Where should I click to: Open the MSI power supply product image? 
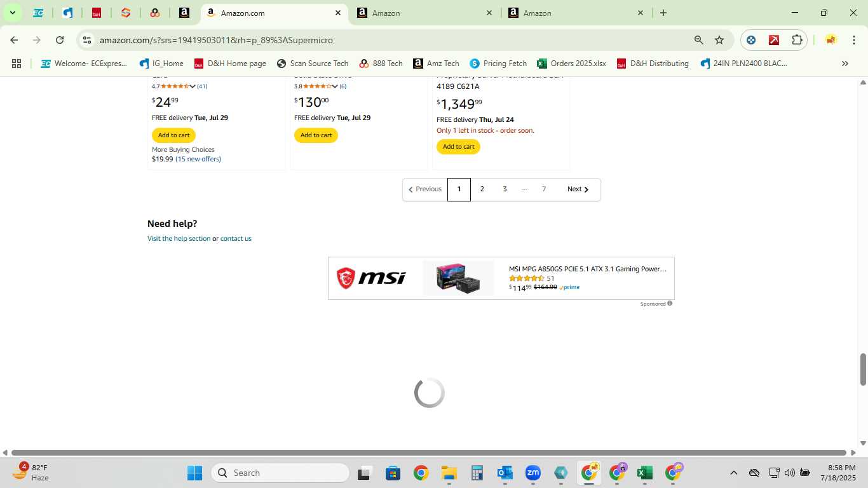458,278
